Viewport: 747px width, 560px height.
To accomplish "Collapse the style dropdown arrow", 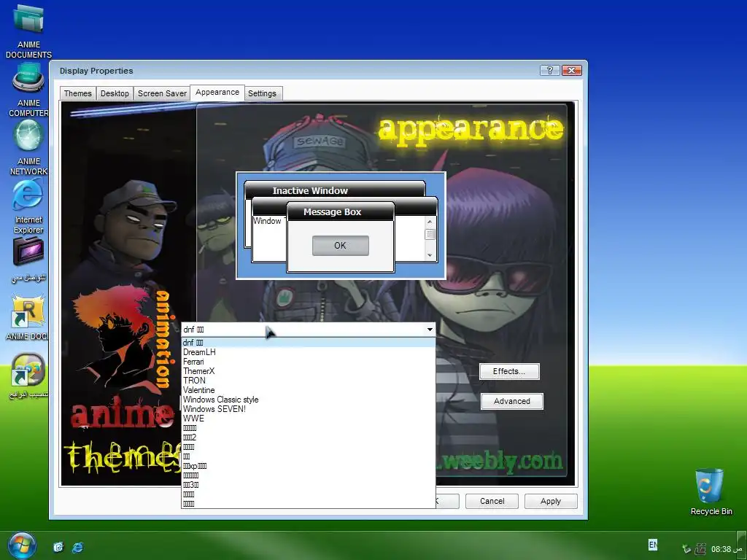I will [430, 330].
